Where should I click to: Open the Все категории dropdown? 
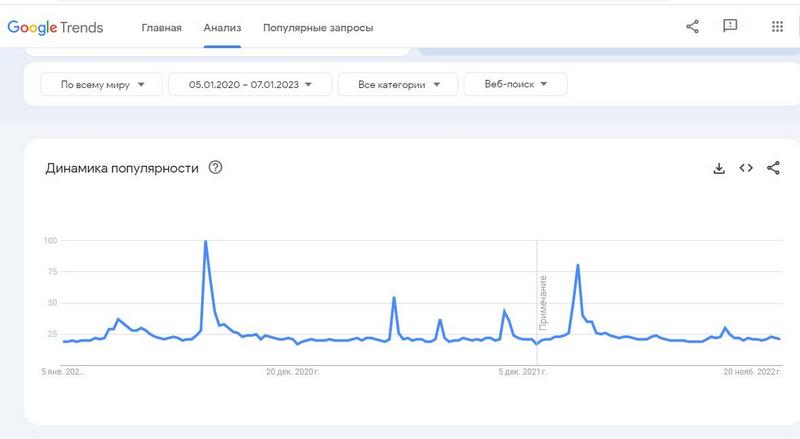(397, 84)
